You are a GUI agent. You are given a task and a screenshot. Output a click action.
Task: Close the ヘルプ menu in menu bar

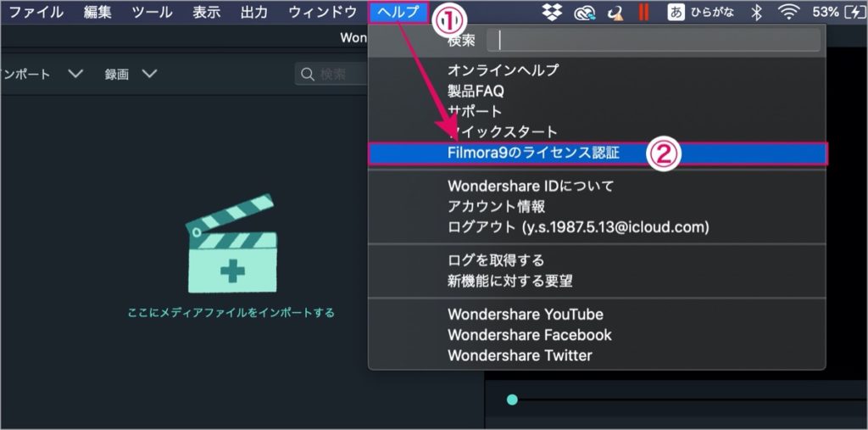pyautogui.click(x=398, y=12)
